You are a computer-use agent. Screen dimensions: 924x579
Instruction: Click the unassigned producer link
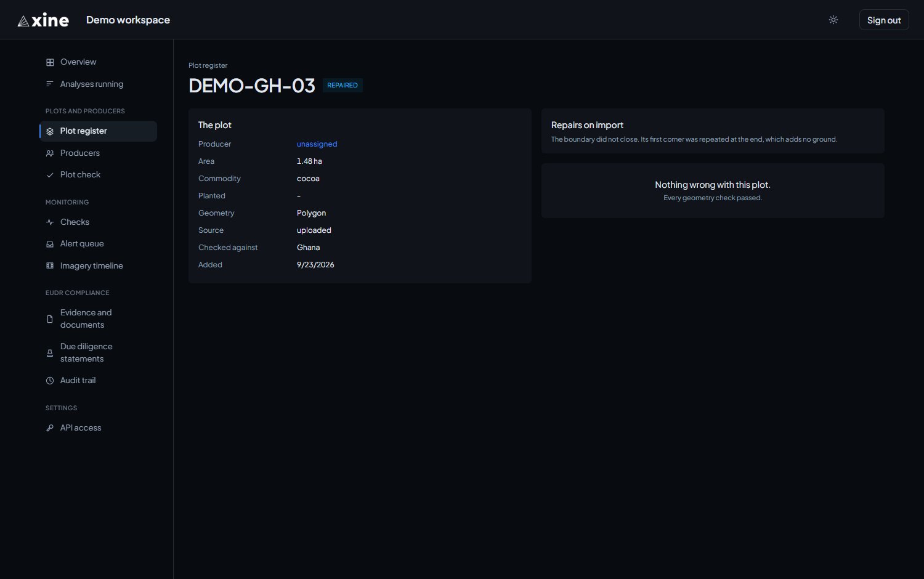coord(317,144)
